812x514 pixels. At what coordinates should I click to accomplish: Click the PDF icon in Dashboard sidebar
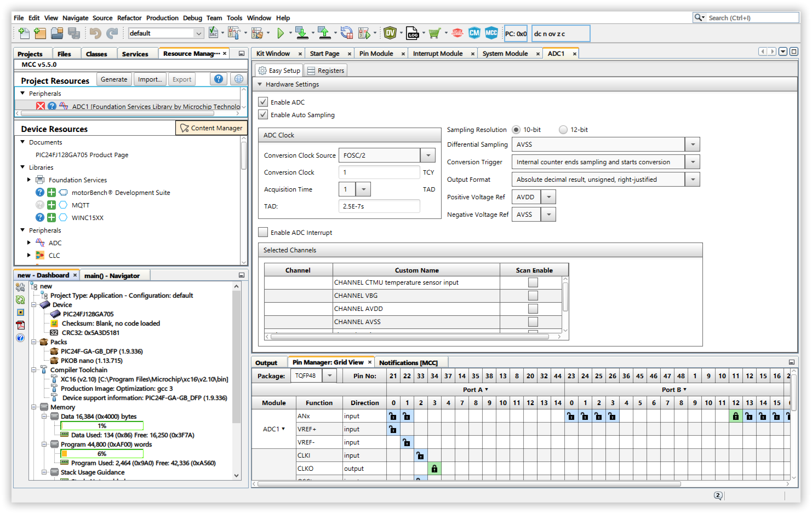(x=20, y=325)
